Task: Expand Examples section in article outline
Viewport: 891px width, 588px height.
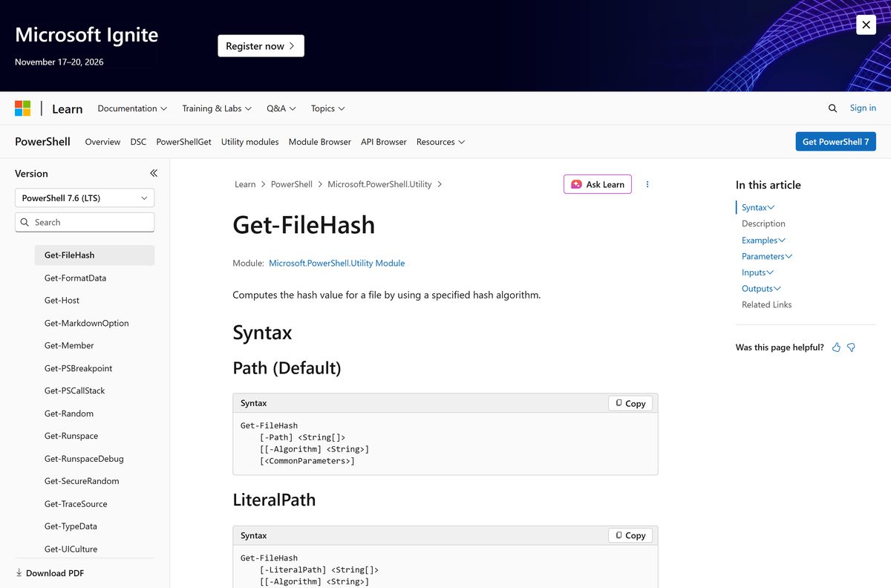Action: tap(763, 241)
